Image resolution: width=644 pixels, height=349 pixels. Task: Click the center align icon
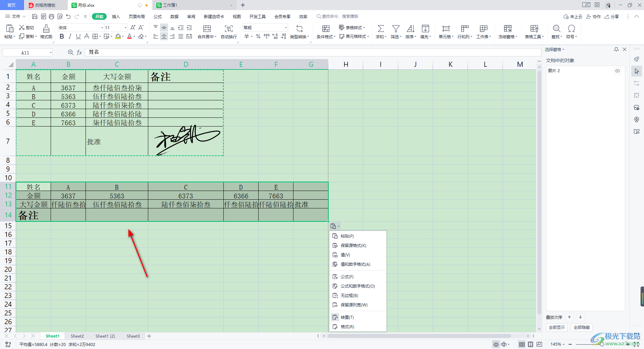tap(164, 36)
